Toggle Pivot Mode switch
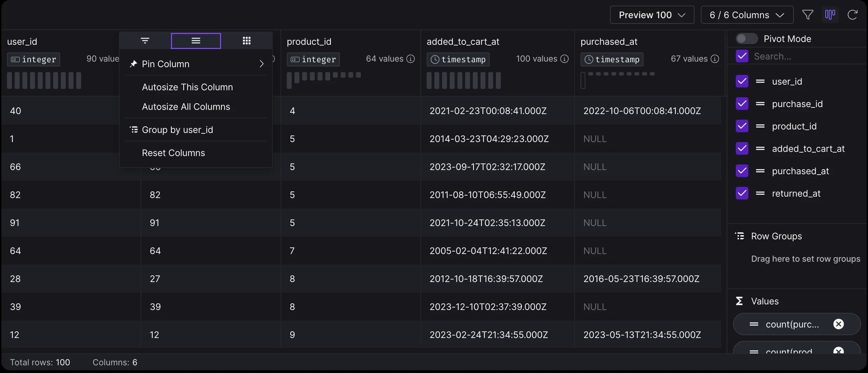868x373 pixels. (x=747, y=38)
